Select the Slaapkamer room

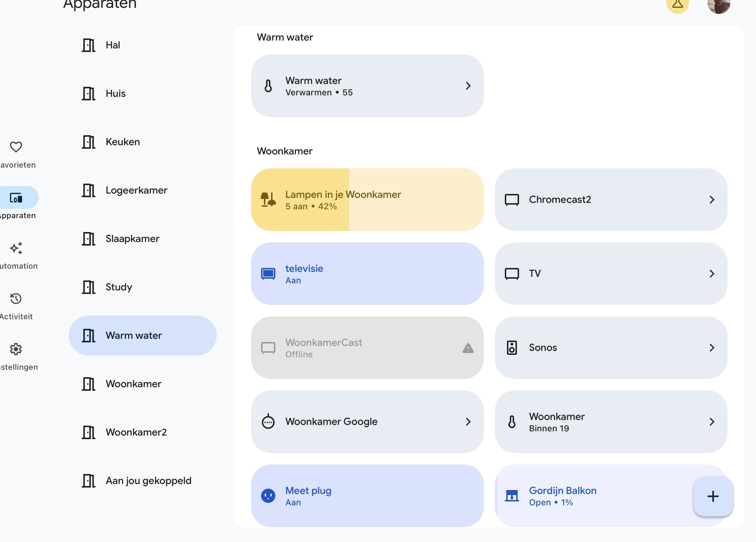tap(143, 239)
